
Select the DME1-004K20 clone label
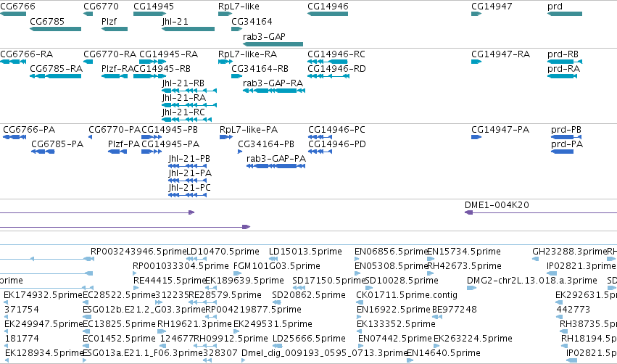pos(497,205)
